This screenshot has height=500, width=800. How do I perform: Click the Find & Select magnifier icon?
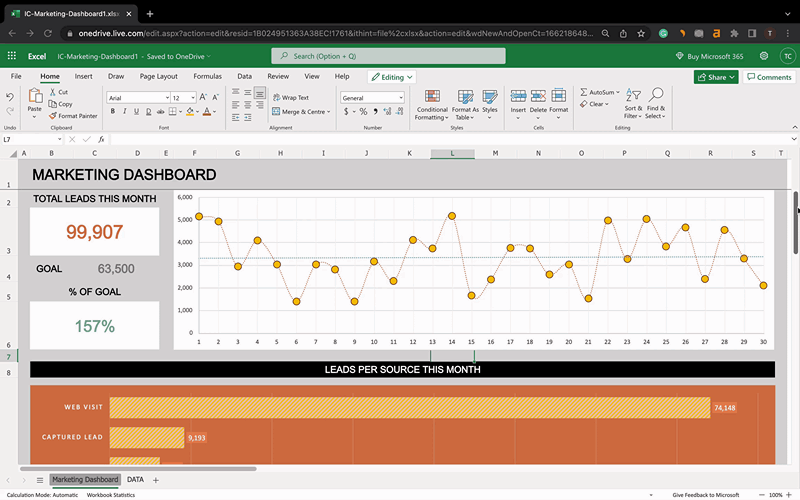[x=656, y=96]
